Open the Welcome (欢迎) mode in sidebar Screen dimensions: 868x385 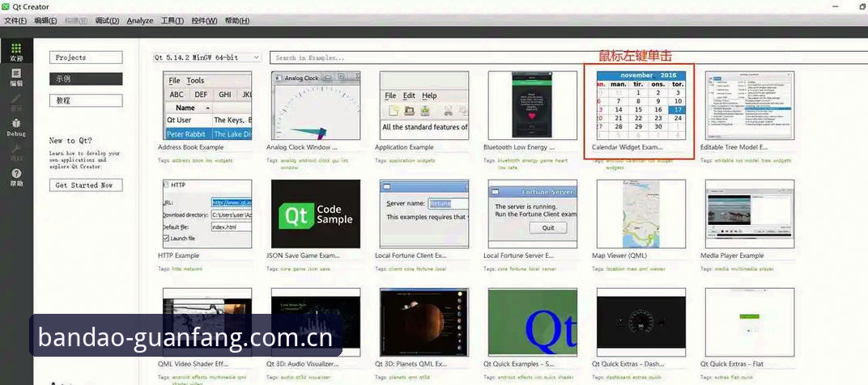click(x=16, y=53)
